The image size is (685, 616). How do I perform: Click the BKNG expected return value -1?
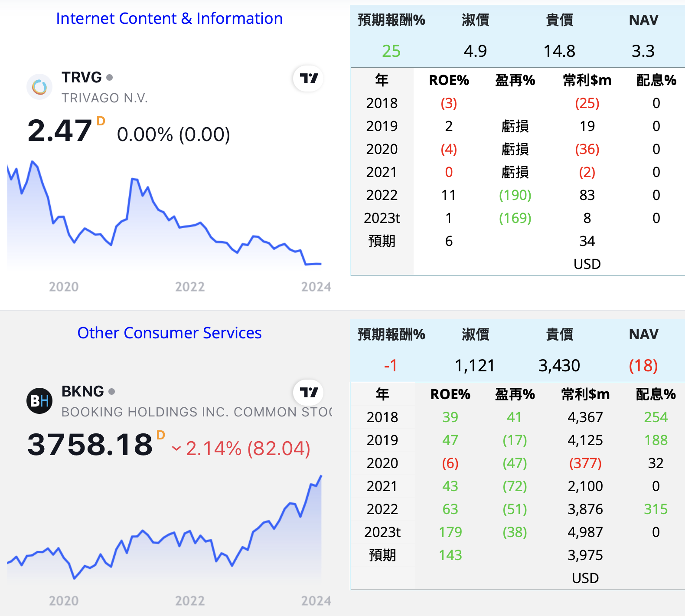(x=391, y=366)
